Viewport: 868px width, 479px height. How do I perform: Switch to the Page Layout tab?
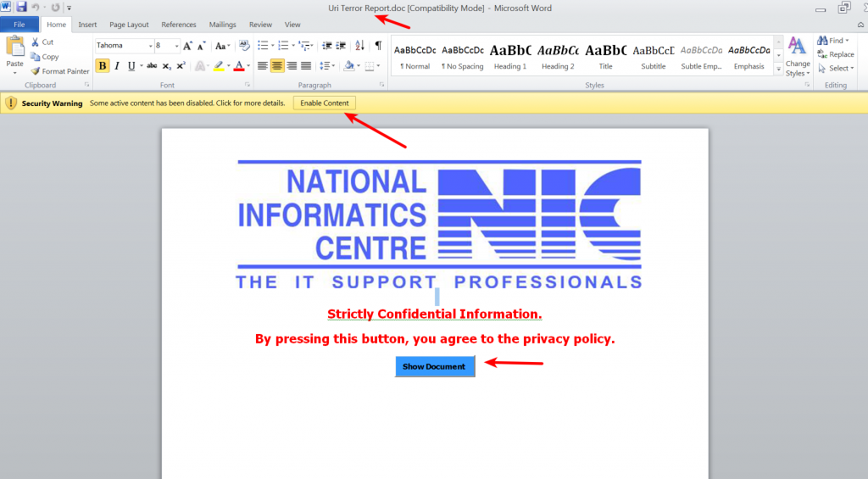(129, 25)
